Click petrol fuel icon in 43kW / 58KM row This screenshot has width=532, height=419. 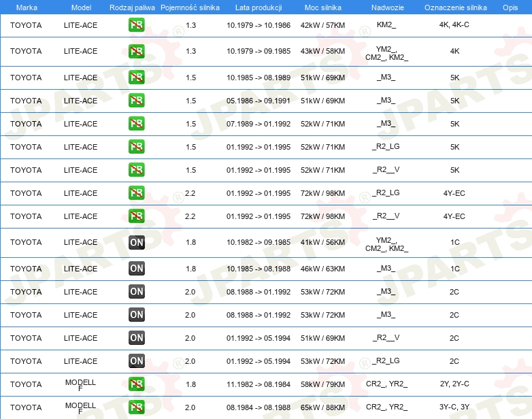click(136, 51)
